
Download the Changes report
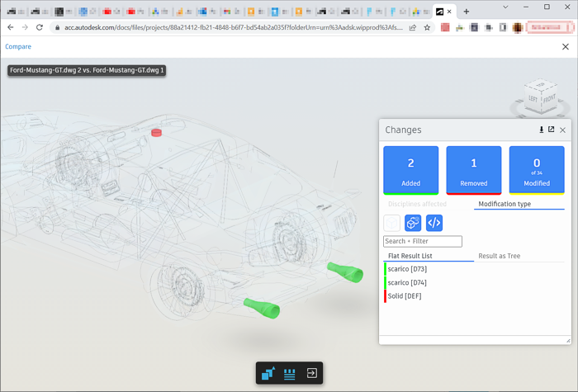[541, 130]
